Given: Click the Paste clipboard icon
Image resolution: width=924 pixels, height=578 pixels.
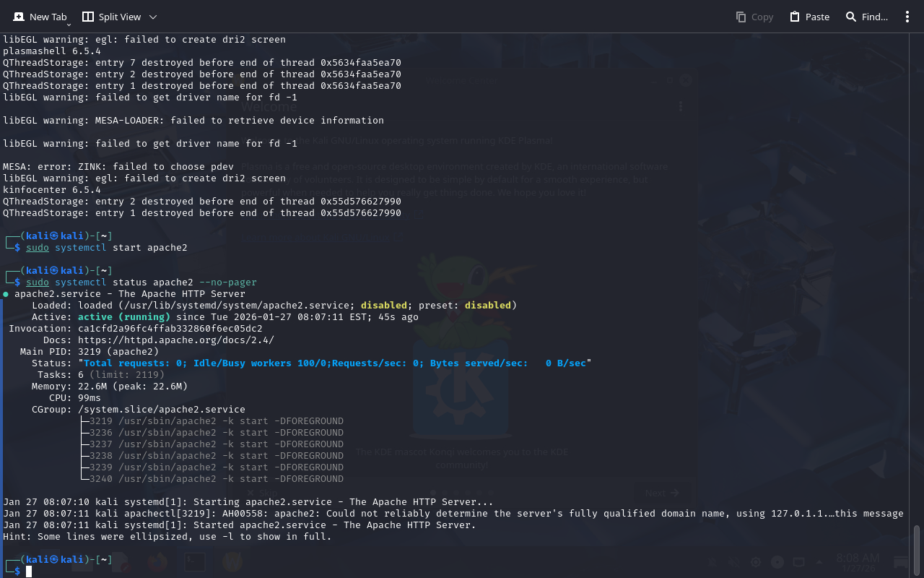Looking at the screenshot, I should [795, 17].
